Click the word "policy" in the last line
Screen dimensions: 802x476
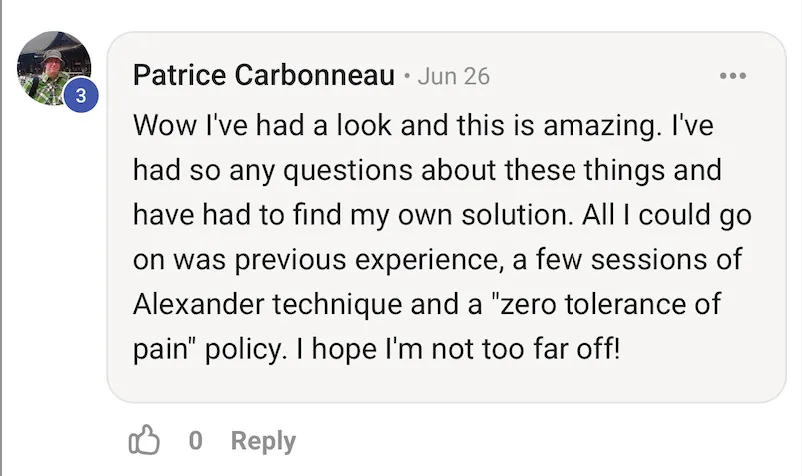click(x=237, y=347)
